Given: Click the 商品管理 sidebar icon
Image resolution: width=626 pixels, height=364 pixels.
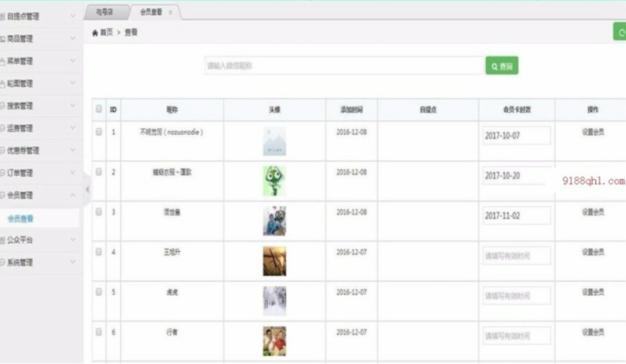Looking at the screenshot, I should click(x=3, y=39).
